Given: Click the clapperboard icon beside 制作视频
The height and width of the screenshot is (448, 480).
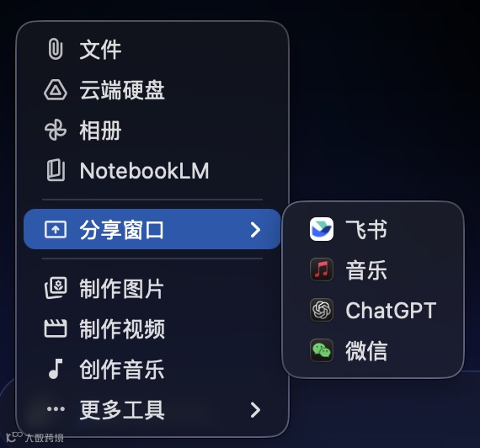Looking at the screenshot, I should pos(56,328).
